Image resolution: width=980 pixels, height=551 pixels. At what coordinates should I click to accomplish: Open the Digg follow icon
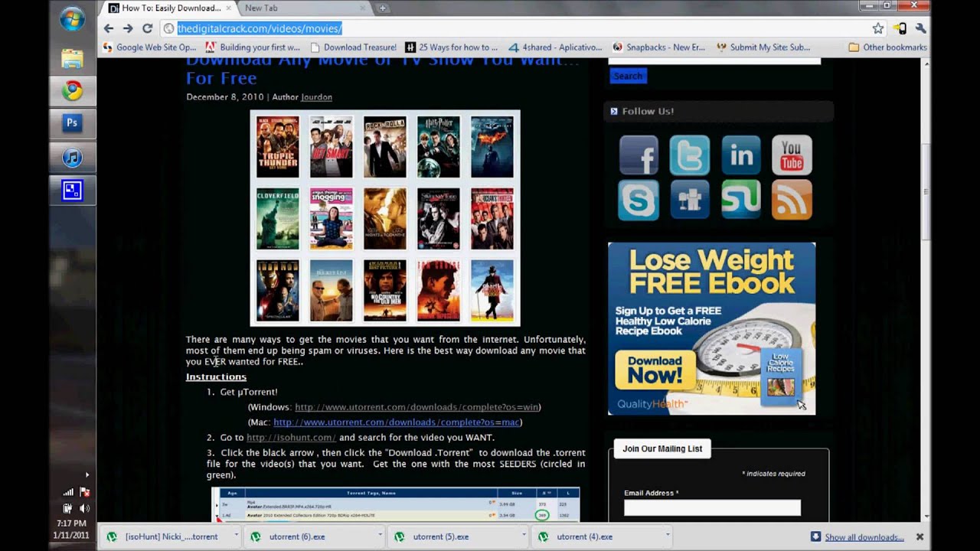pyautogui.click(x=690, y=200)
